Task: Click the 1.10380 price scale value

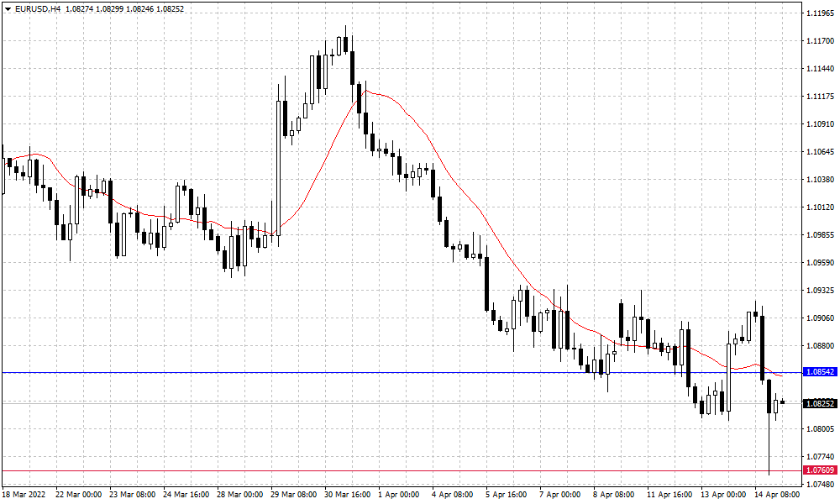Action: pos(820,180)
